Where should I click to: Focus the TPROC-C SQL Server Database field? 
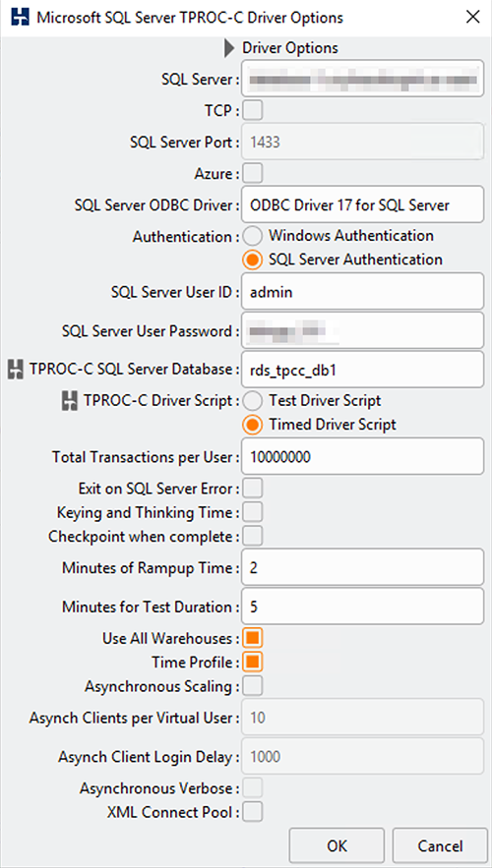tap(362, 370)
